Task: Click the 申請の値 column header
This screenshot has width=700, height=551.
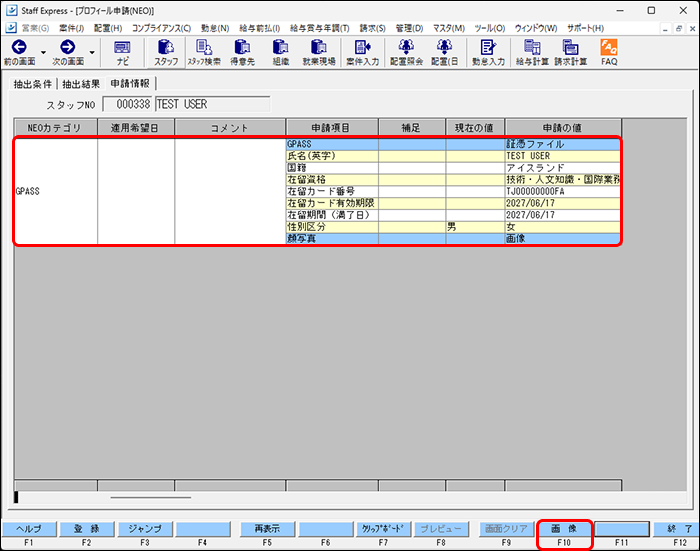Action: click(563, 128)
